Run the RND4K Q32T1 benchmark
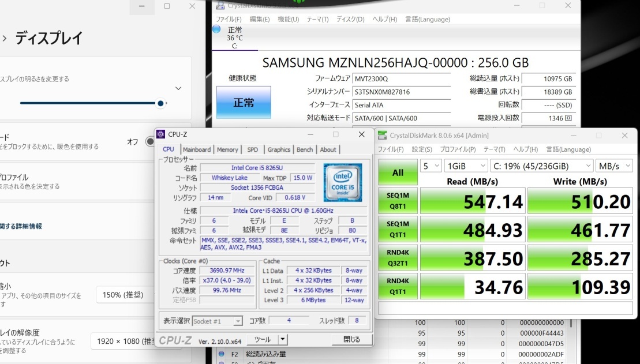The width and height of the screenshot is (640, 364). 398,258
